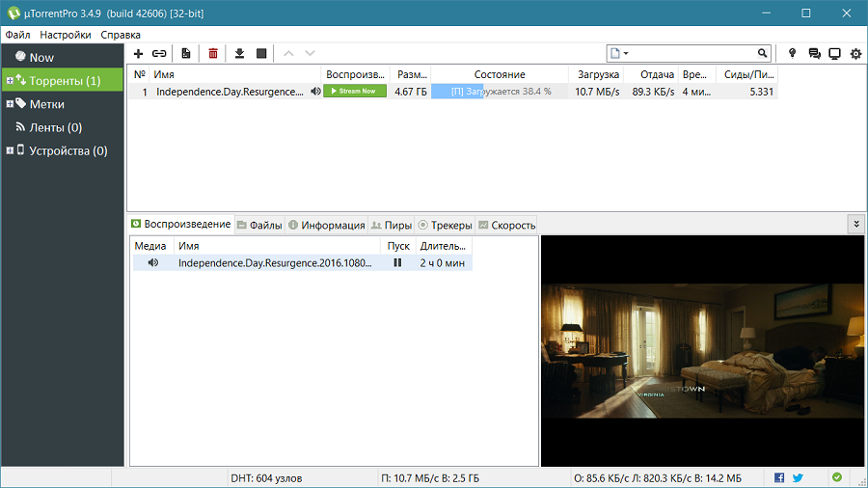Viewport: 868px width, 488px height.
Task: Select the Independence.Day.Resurgence.2016.1080 media row
Action: (x=302, y=263)
